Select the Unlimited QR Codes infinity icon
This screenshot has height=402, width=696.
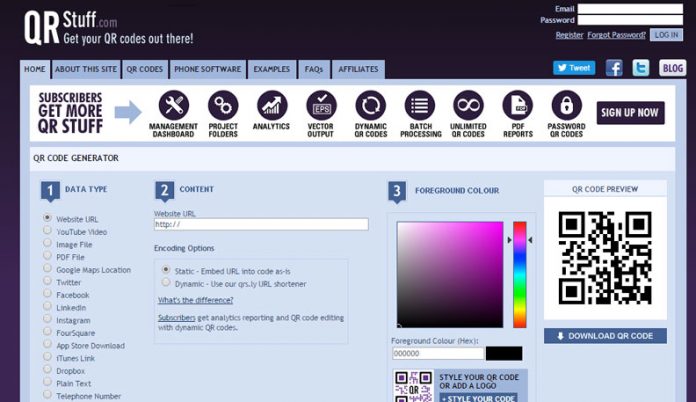coord(468,106)
